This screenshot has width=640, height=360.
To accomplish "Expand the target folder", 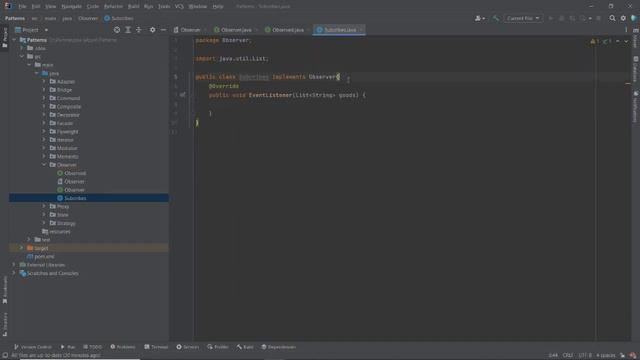I will pyautogui.click(x=22, y=248).
